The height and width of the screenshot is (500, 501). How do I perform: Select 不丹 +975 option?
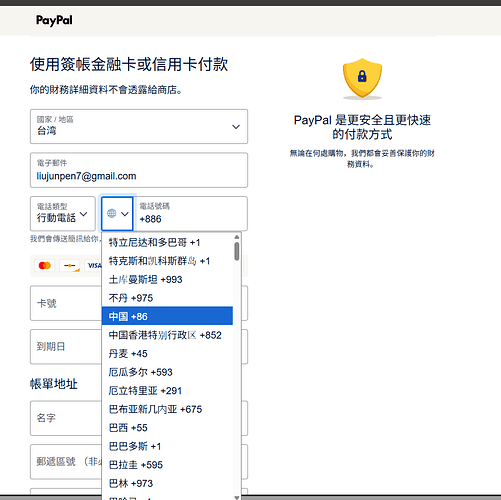coord(167,298)
